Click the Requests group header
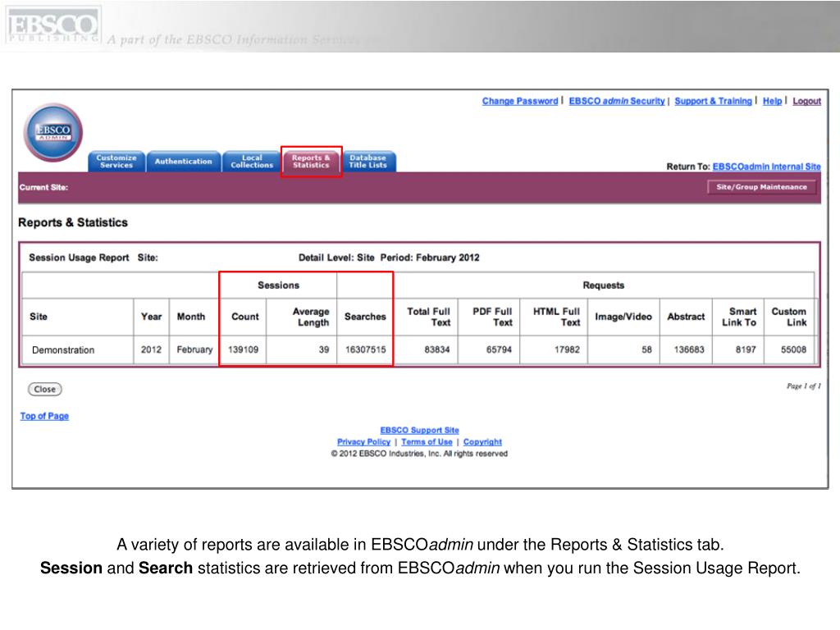The width and height of the screenshot is (840, 630). [603, 285]
